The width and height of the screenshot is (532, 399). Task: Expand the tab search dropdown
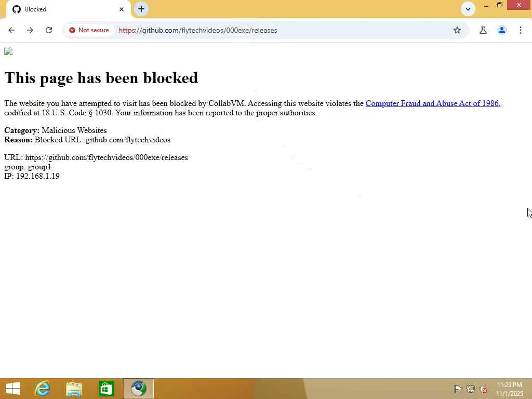coord(468,9)
